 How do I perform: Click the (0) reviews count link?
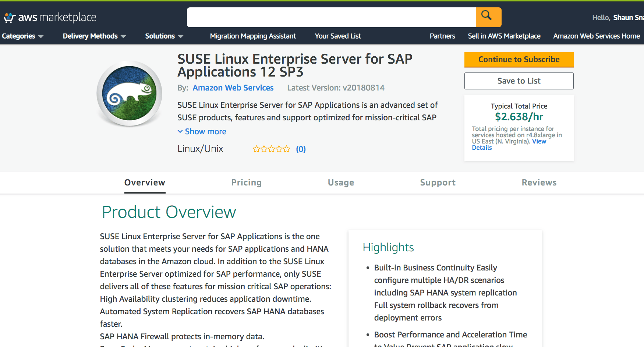pos(301,149)
